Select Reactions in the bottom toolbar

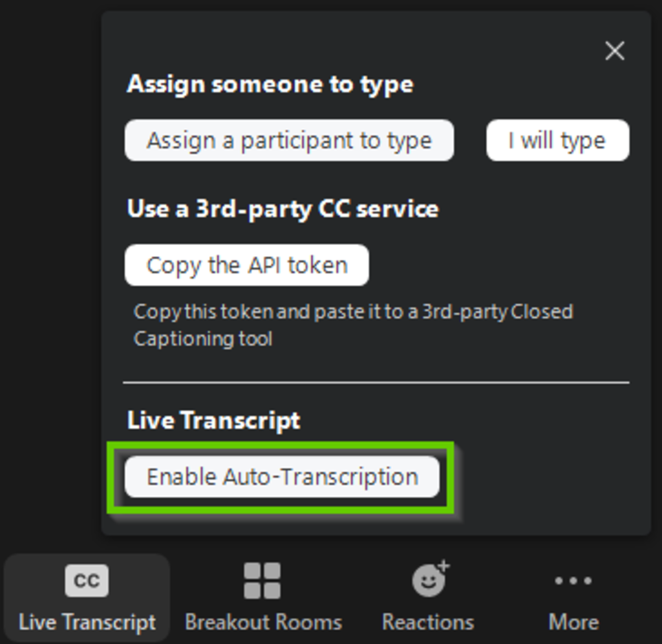427,596
